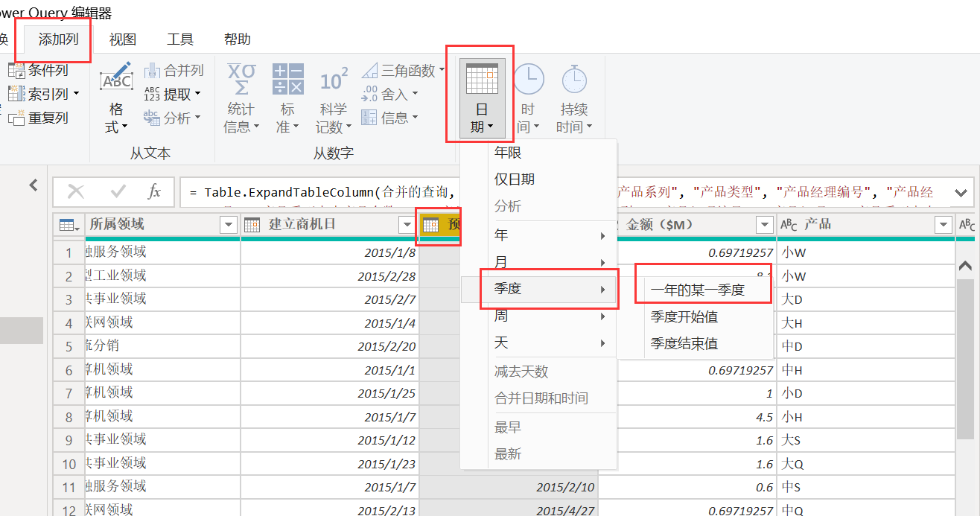980x516 pixels.
Task: Open 建立商机日 column filter dropdown
Action: [407, 225]
